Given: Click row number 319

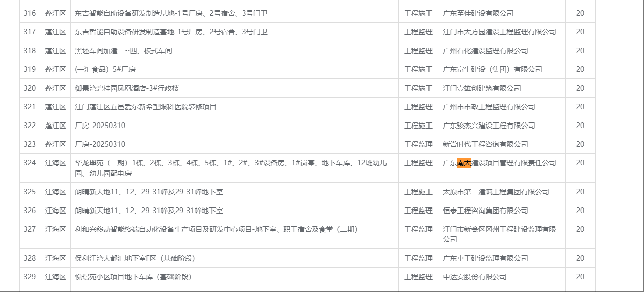Looking at the screenshot, I should [x=30, y=69].
